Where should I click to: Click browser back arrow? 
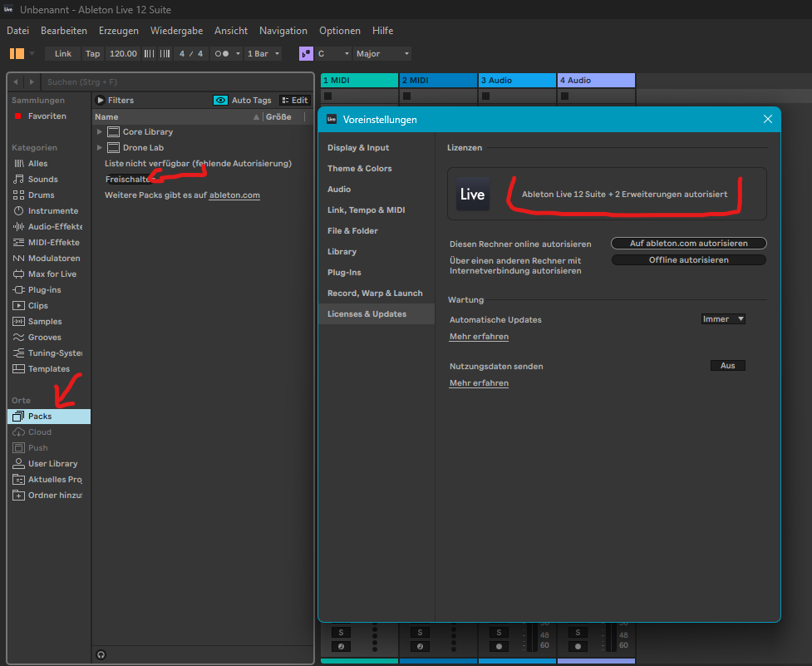click(x=16, y=81)
